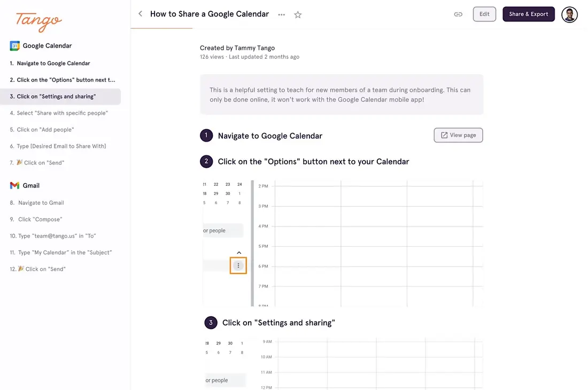Jump to step 11 Type My Calendar
The image size is (588, 390).
click(61, 253)
